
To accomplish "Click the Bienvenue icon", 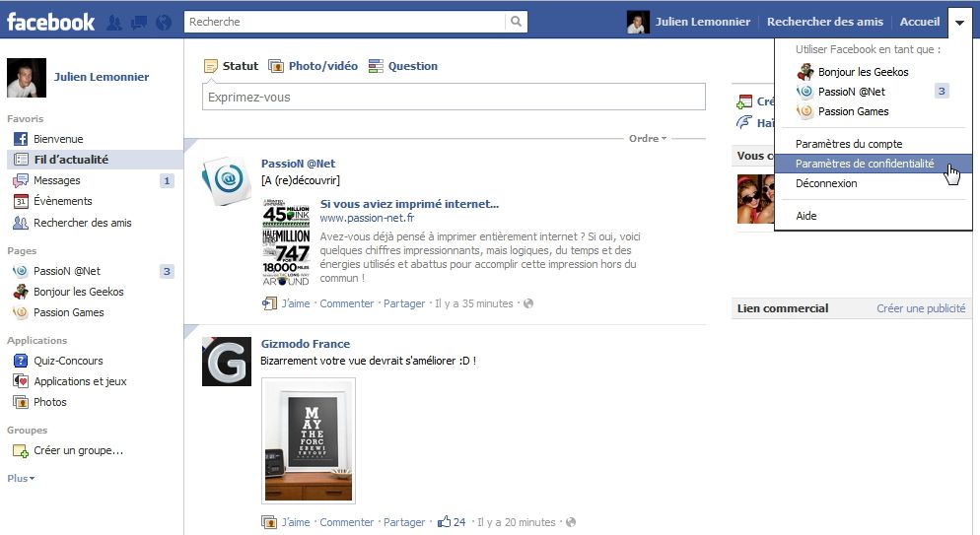I will pyautogui.click(x=21, y=139).
